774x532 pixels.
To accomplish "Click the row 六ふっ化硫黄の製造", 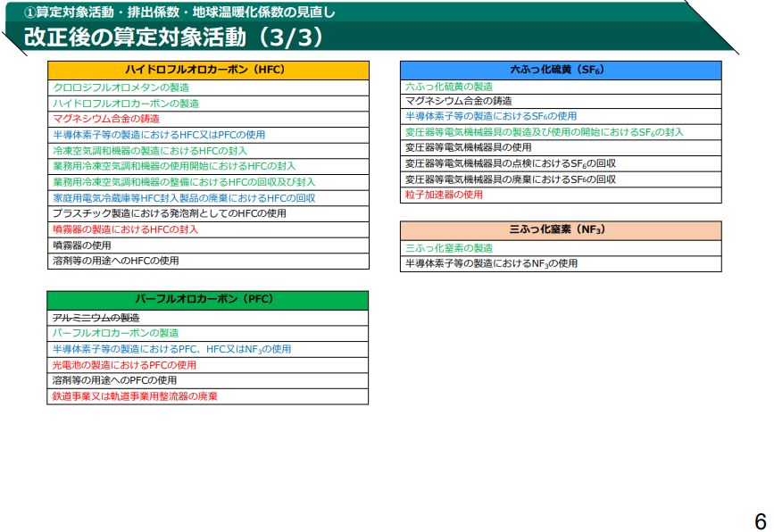I will (x=561, y=87).
